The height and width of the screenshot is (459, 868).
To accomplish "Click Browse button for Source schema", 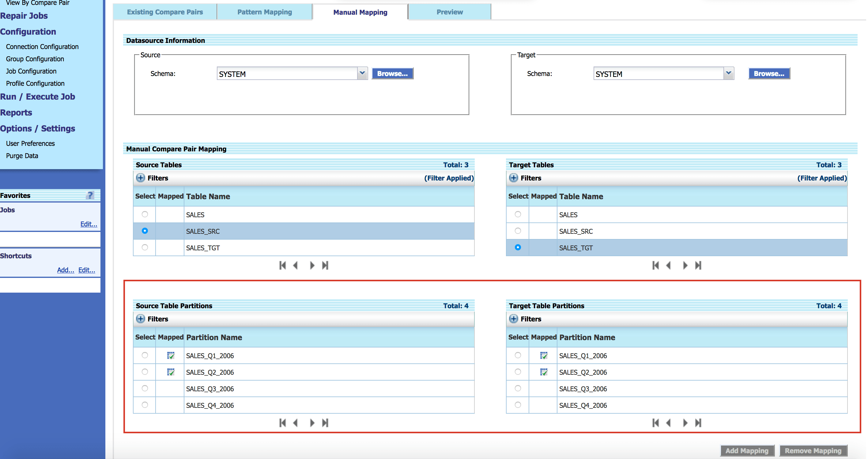I will coord(392,74).
